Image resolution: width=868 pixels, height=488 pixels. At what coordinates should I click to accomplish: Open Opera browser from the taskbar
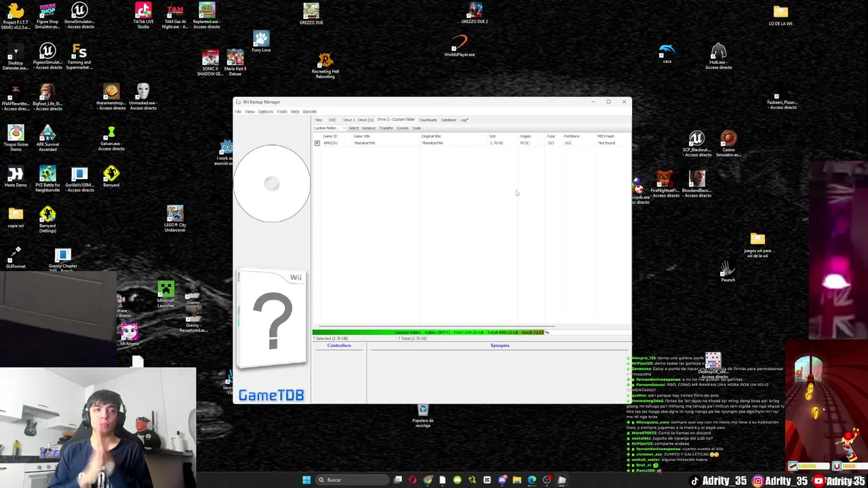click(412, 480)
